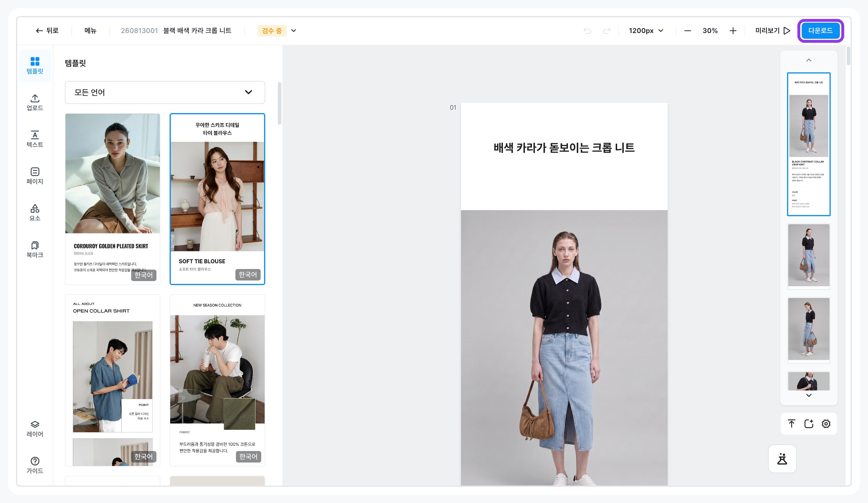Click the 검수 중 status badge

[x=272, y=31]
